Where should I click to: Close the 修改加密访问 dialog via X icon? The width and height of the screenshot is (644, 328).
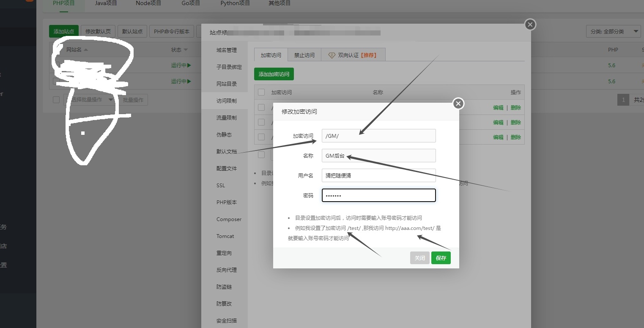458,104
